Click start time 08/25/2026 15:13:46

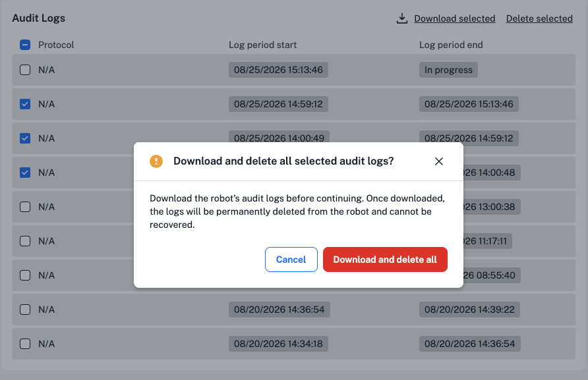pyautogui.click(x=278, y=70)
